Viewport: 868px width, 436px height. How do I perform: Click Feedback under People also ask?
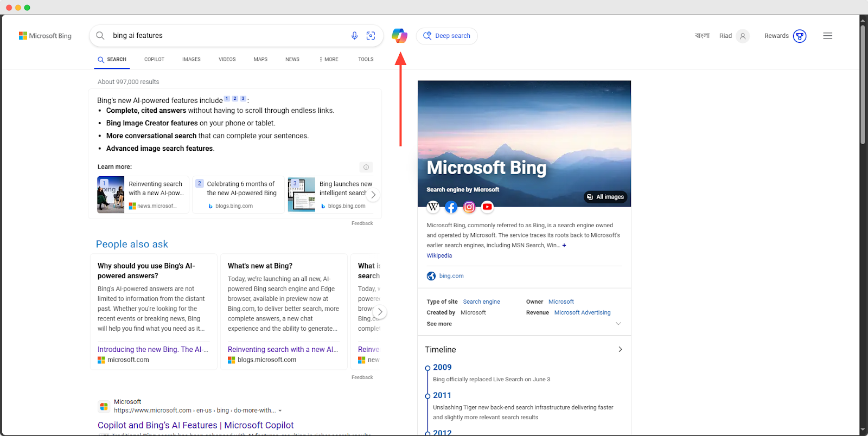click(362, 377)
